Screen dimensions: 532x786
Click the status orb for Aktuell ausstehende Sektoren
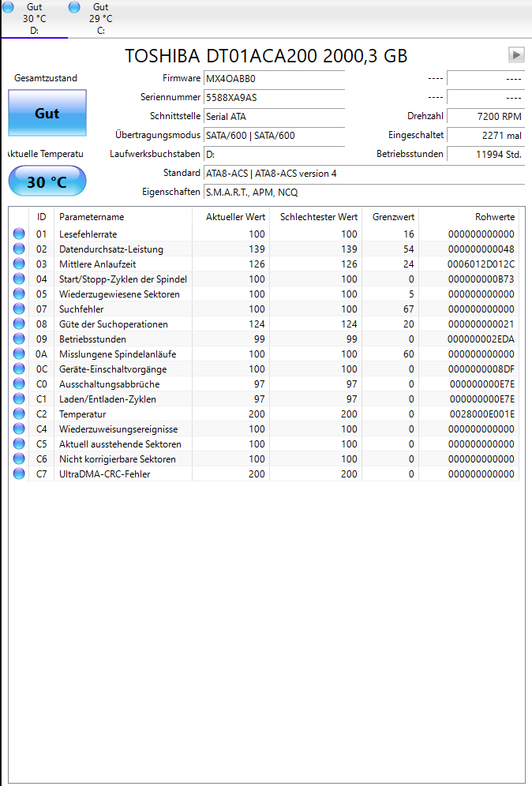point(19,444)
